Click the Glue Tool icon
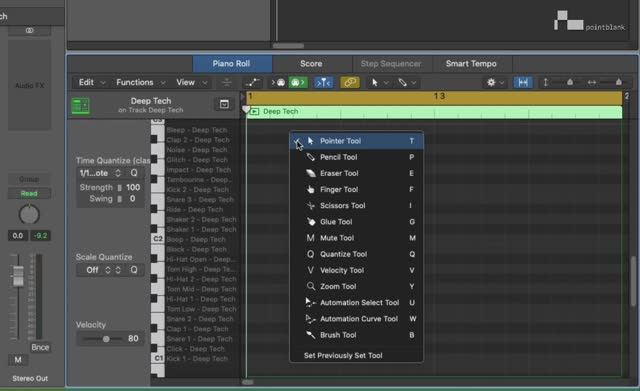 pos(311,222)
